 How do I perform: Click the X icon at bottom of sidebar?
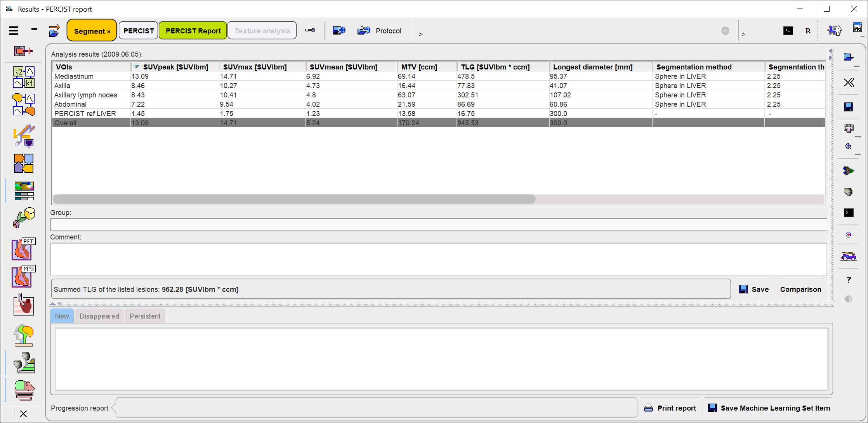click(x=23, y=414)
